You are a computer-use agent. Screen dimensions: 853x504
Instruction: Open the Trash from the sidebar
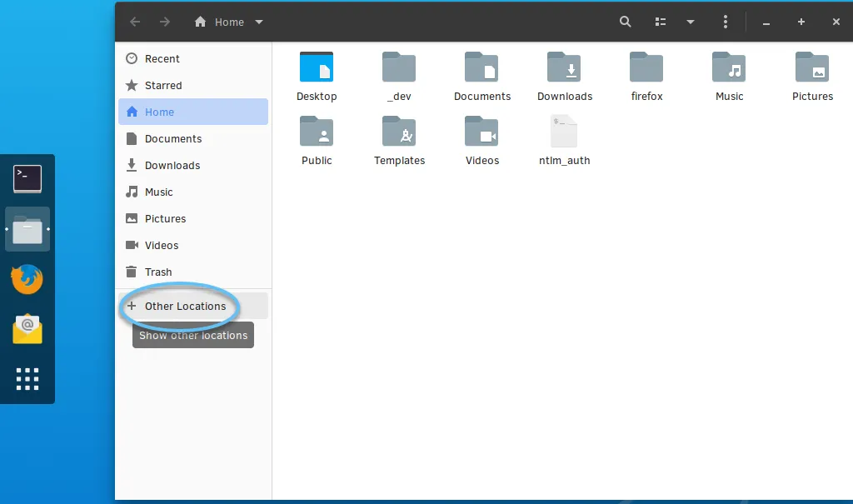(x=158, y=272)
